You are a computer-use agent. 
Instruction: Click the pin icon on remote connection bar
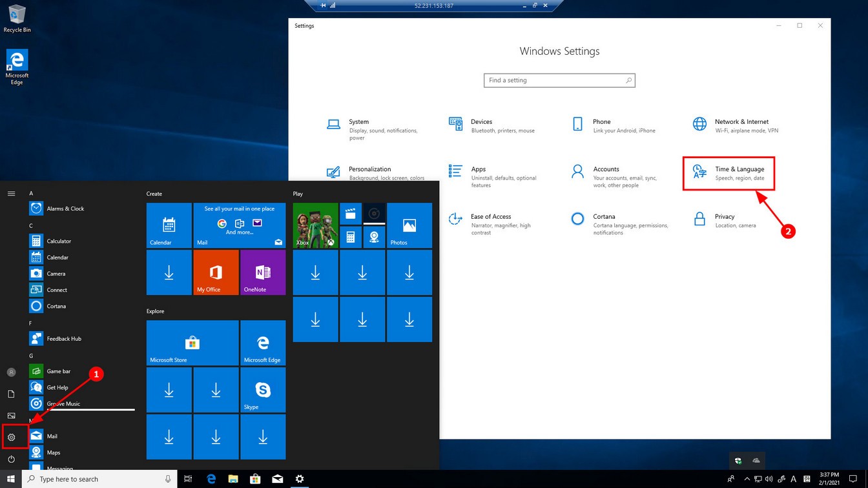323,5
